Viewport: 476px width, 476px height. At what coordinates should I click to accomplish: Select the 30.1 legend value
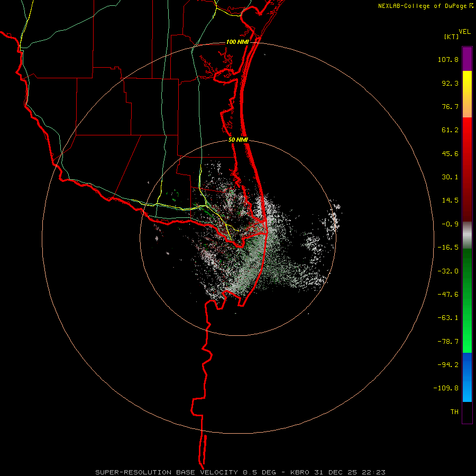click(450, 177)
